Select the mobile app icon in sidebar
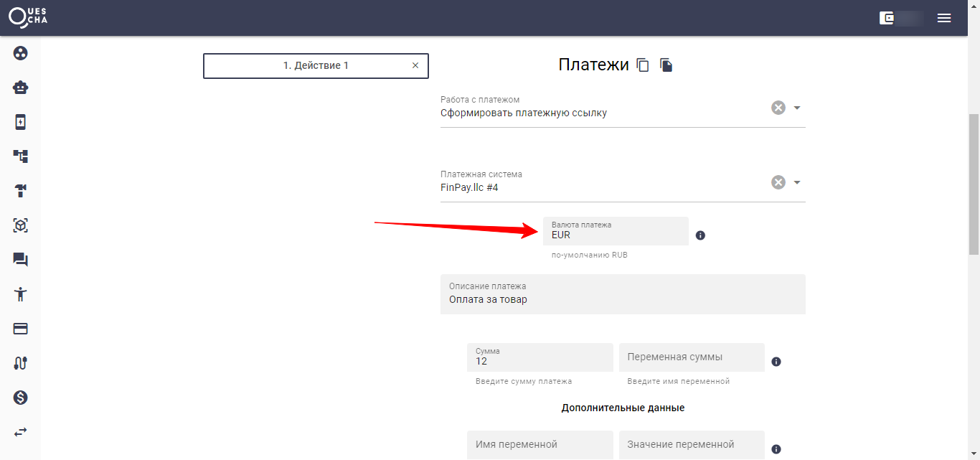 click(x=19, y=121)
